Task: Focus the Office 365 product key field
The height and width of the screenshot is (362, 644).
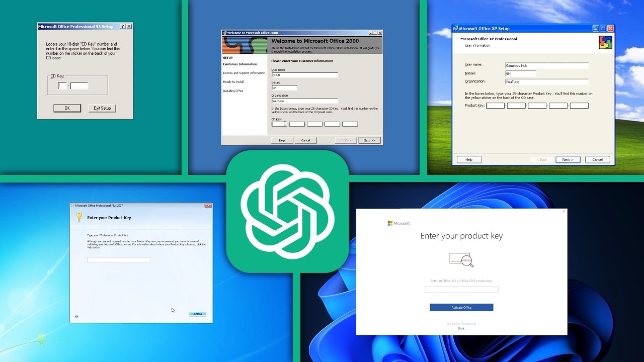Action: click(461, 289)
